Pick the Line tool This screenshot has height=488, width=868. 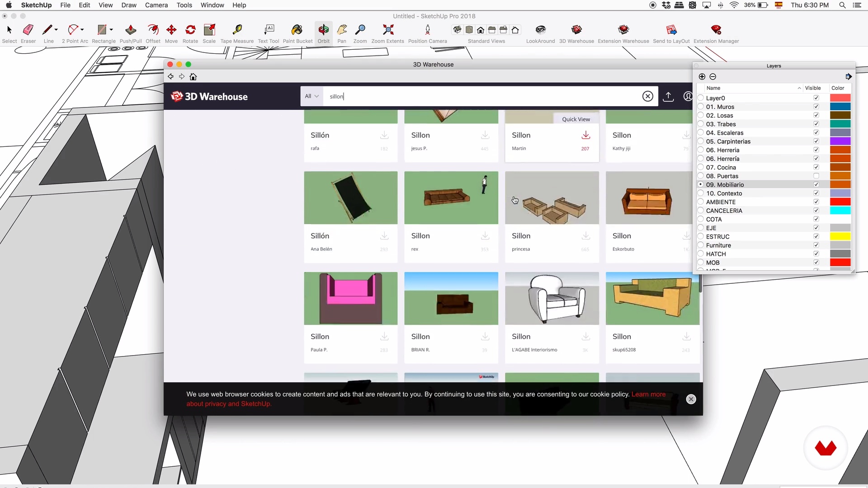coord(47,33)
